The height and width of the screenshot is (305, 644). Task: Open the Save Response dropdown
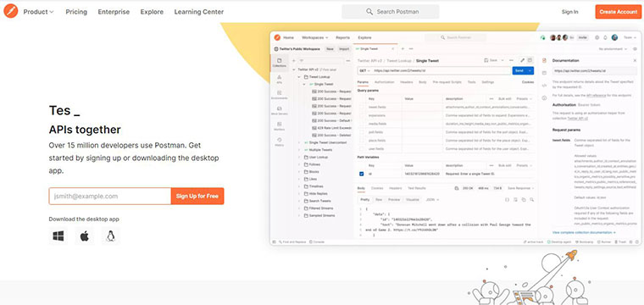(x=521, y=188)
